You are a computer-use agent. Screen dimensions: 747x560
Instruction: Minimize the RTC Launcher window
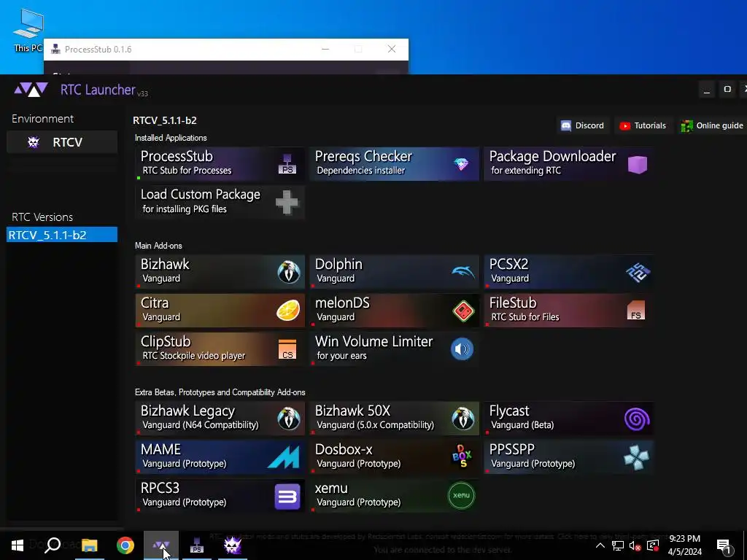point(707,90)
